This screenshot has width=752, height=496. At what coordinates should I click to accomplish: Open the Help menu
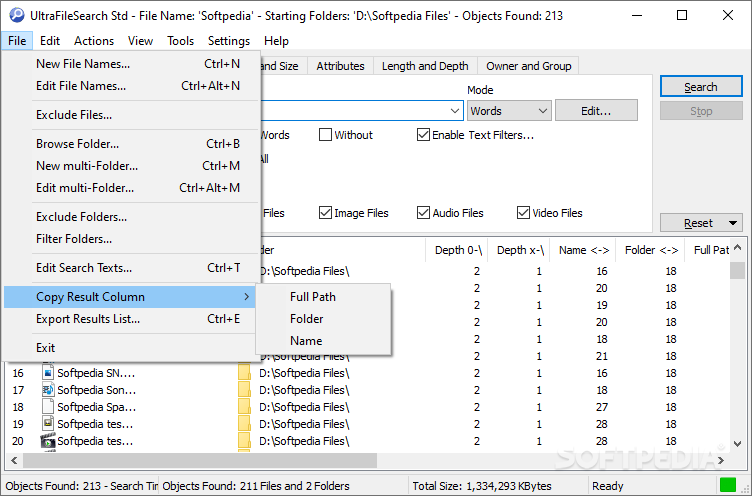[276, 41]
